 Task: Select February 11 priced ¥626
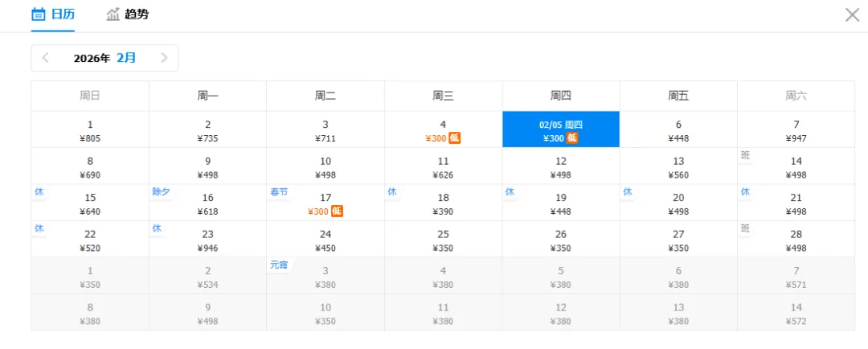(444, 166)
